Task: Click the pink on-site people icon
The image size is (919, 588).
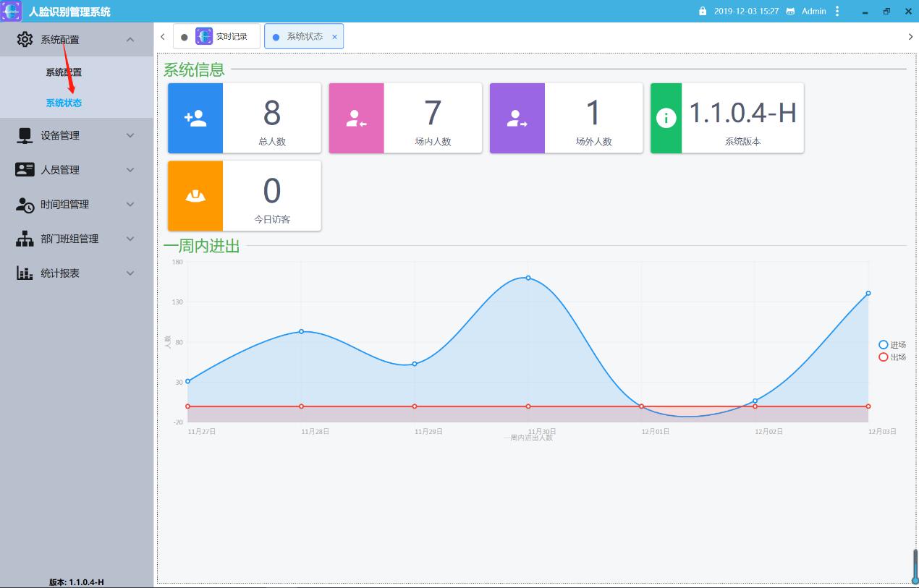Action: pyautogui.click(x=356, y=118)
